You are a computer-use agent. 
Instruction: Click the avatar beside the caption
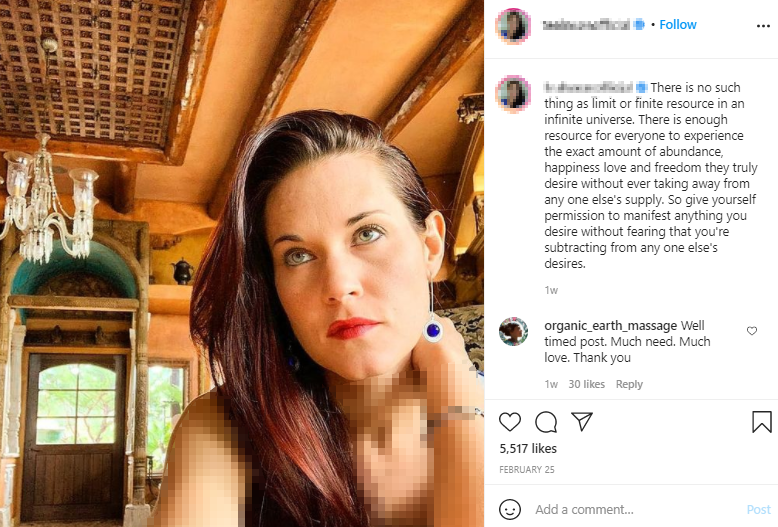coord(513,92)
